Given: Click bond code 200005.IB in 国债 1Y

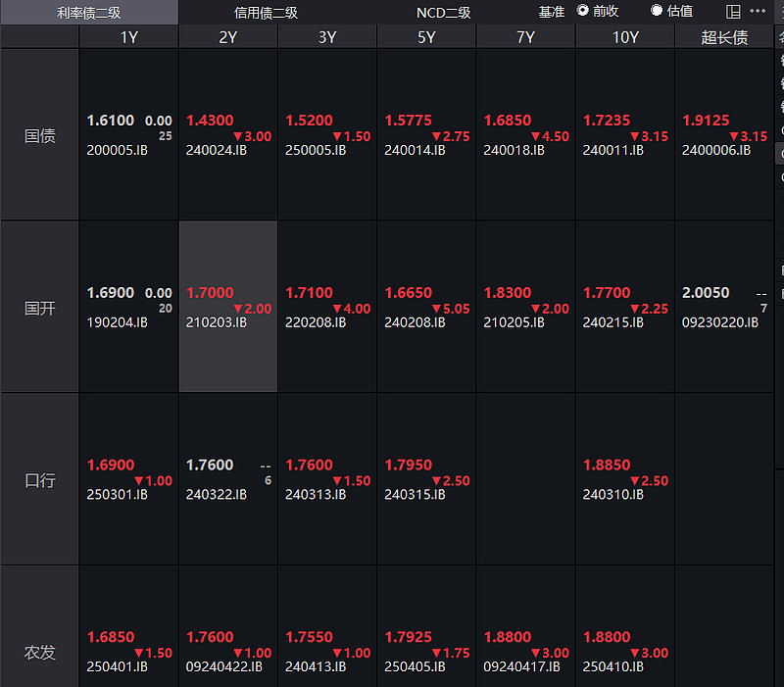Looking at the screenshot, I should tap(118, 151).
